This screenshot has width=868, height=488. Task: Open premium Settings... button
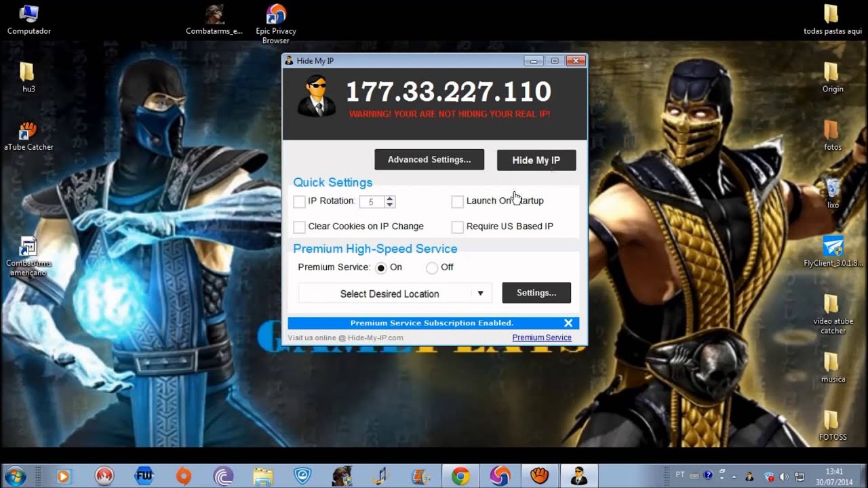[x=536, y=293]
